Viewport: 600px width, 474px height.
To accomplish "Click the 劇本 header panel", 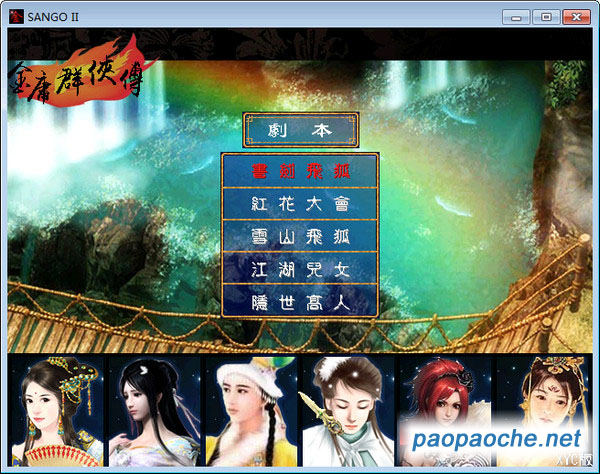I will pyautogui.click(x=301, y=130).
